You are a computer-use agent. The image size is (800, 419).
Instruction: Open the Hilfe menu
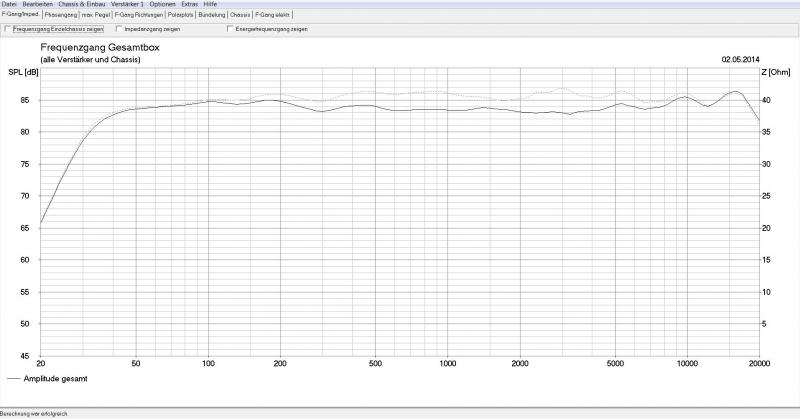tap(210, 4)
